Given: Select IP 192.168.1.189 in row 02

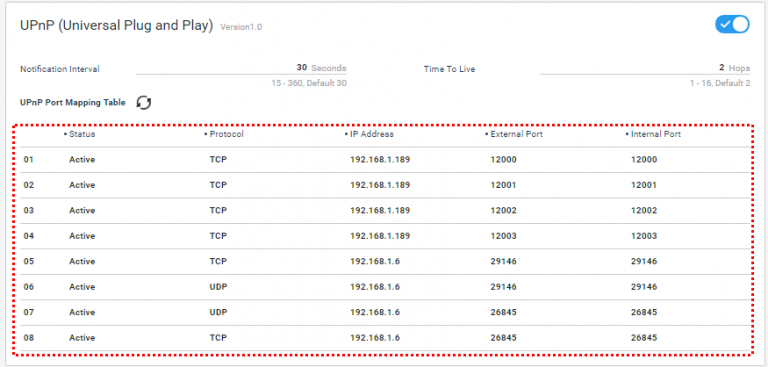Looking at the screenshot, I should click(x=380, y=185).
